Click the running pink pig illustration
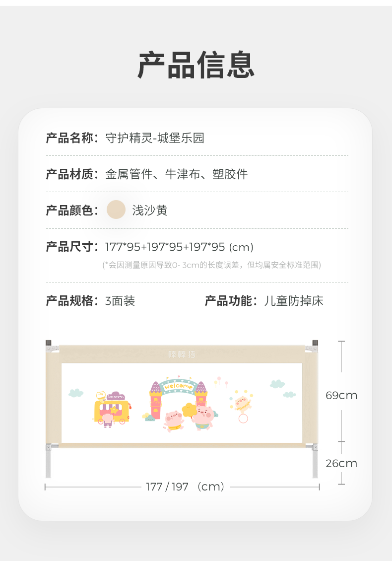The height and width of the screenshot is (561, 392). 174,421
